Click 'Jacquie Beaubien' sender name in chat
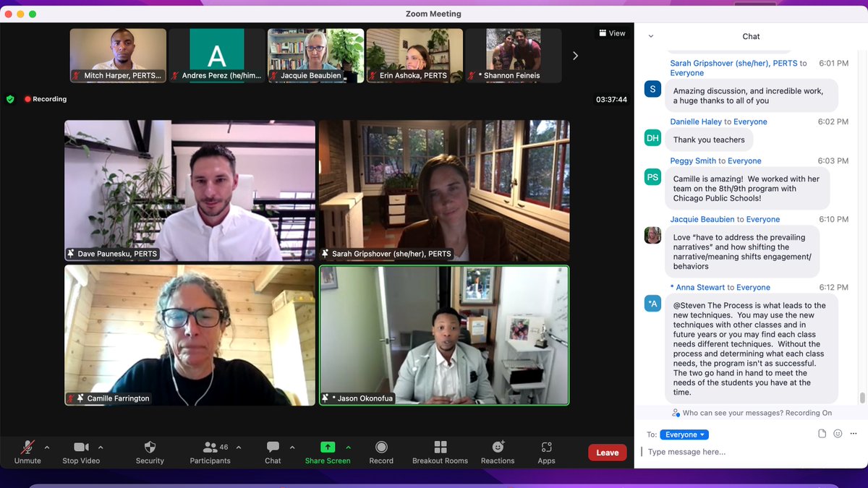This screenshot has height=488, width=868. [702, 220]
